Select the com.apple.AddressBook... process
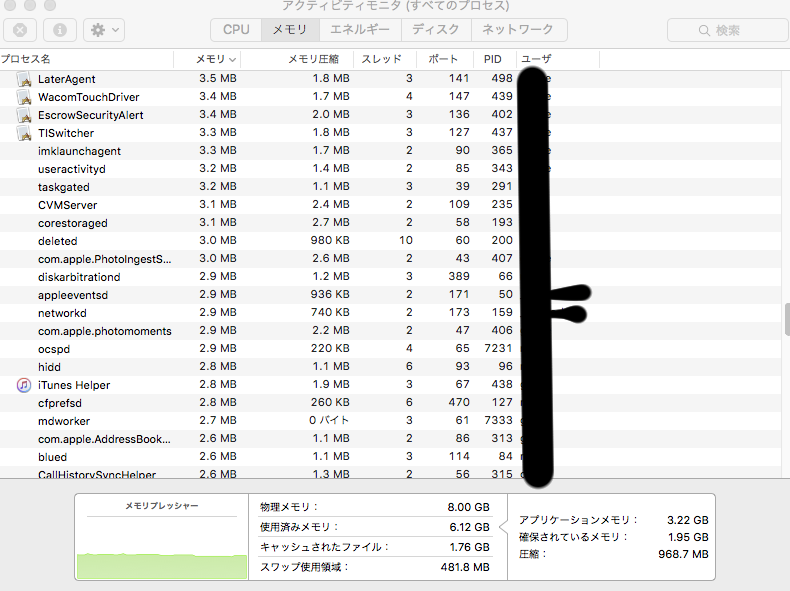Screen dimensions: 790x591 coord(104,439)
